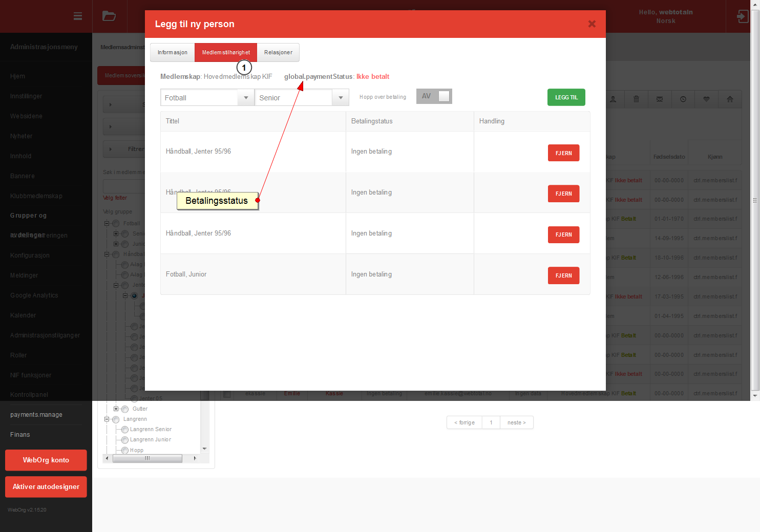The image size is (760, 532).
Task: Remove the first Håndball, Jenter 95/96 row
Action: (x=564, y=153)
